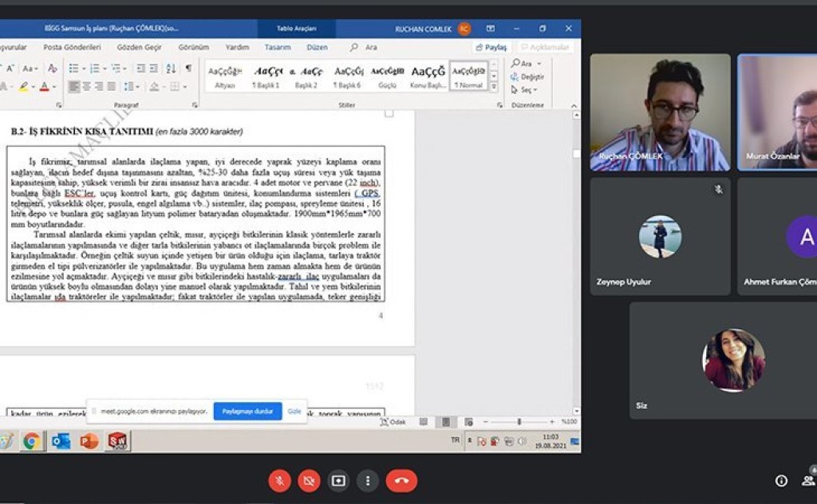
Task: Increase paragraph indent
Action: (x=154, y=69)
